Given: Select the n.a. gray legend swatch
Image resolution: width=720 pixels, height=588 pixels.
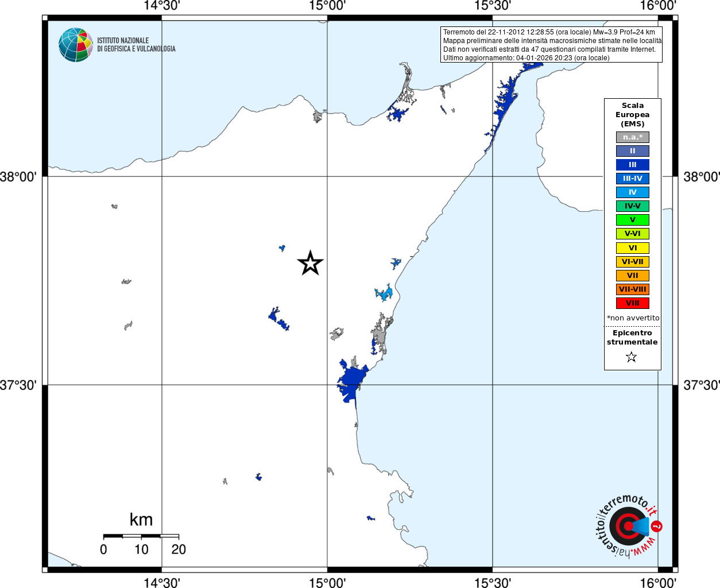Looking at the screenshot, I should [633, 137].
